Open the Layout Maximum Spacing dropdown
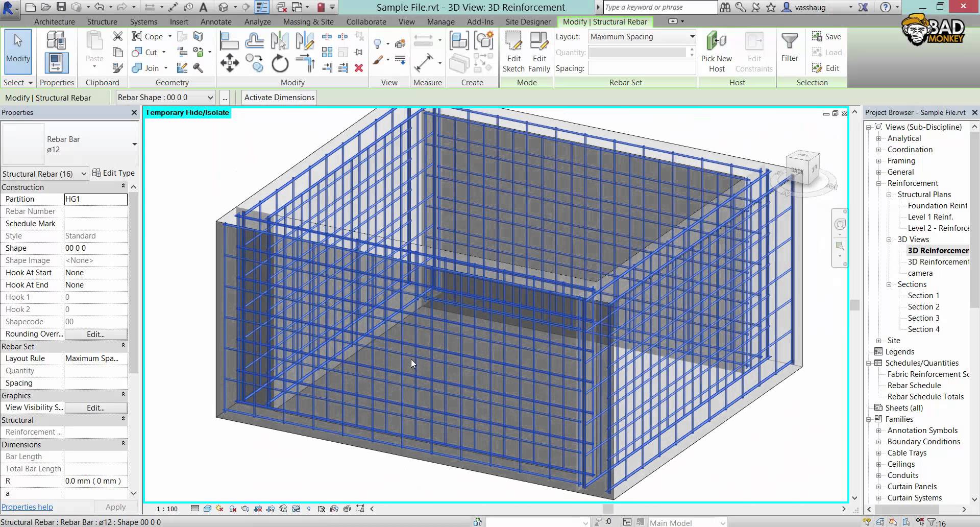980x527 pixels. (642, 37)
